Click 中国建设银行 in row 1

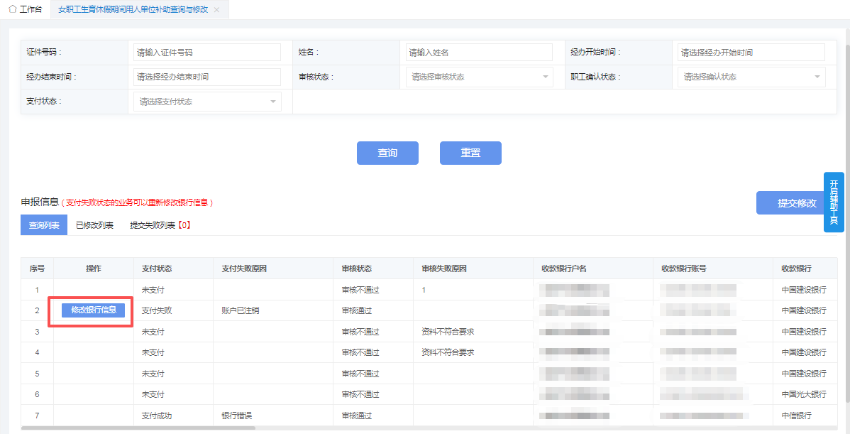(x=804, y=290)
